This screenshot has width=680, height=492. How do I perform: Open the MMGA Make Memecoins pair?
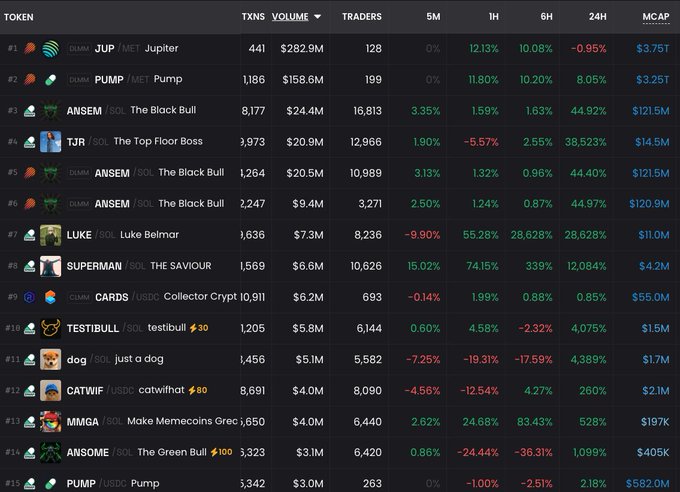coord(182,421)
